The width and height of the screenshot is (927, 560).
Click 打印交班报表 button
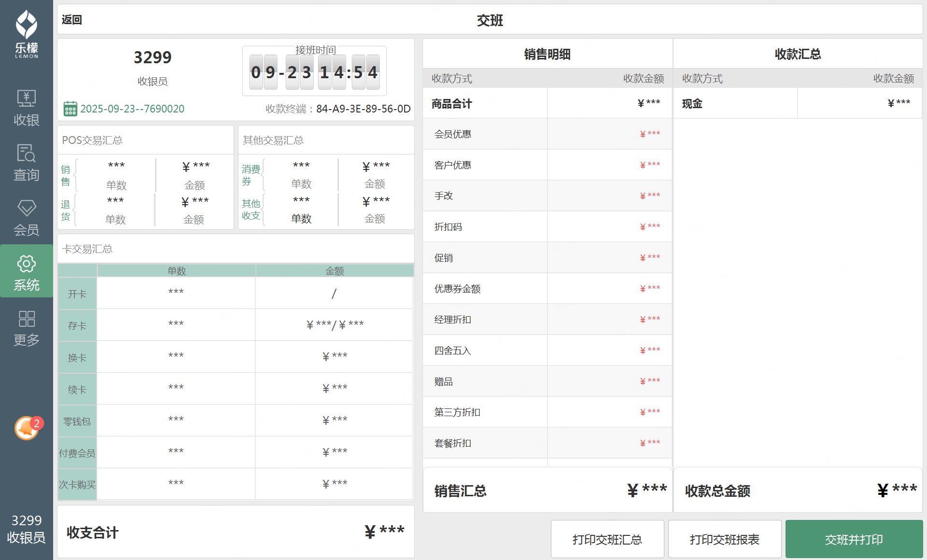724,539
